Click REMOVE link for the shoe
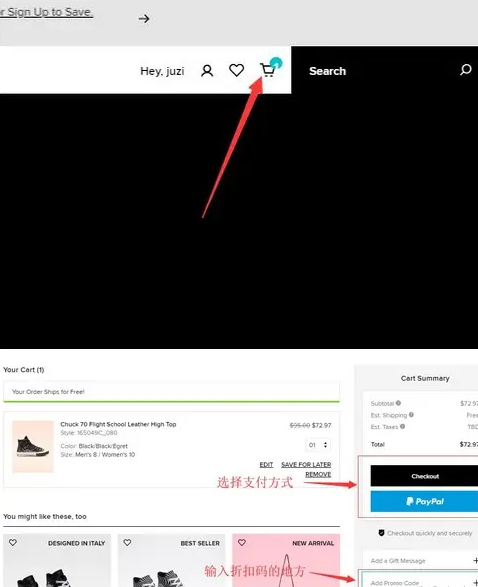This screenshot has height=587, width=478. point(318,474)
